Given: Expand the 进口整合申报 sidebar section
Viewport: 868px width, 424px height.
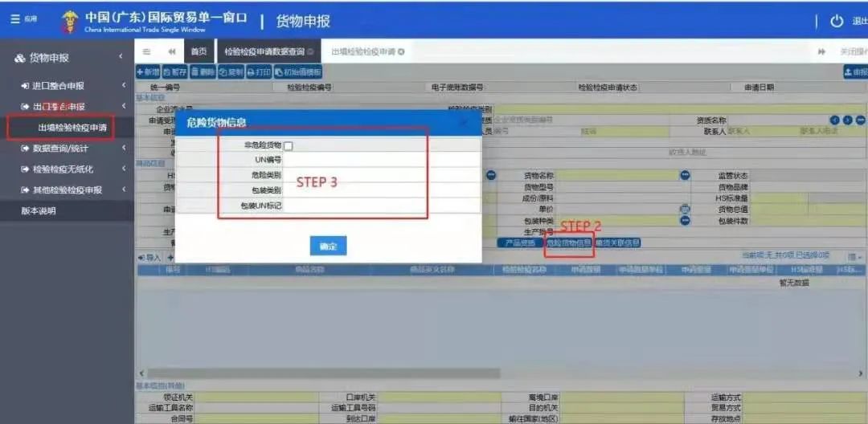Looking at the screenshot, I should pyautogui.click(x=67, y=86).
